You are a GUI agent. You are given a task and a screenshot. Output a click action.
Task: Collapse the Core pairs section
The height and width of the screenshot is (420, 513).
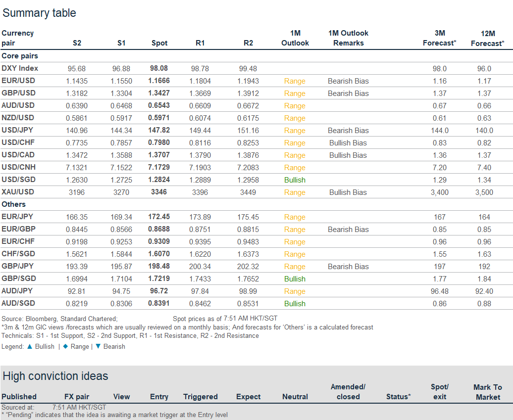[x=19, y=56]
